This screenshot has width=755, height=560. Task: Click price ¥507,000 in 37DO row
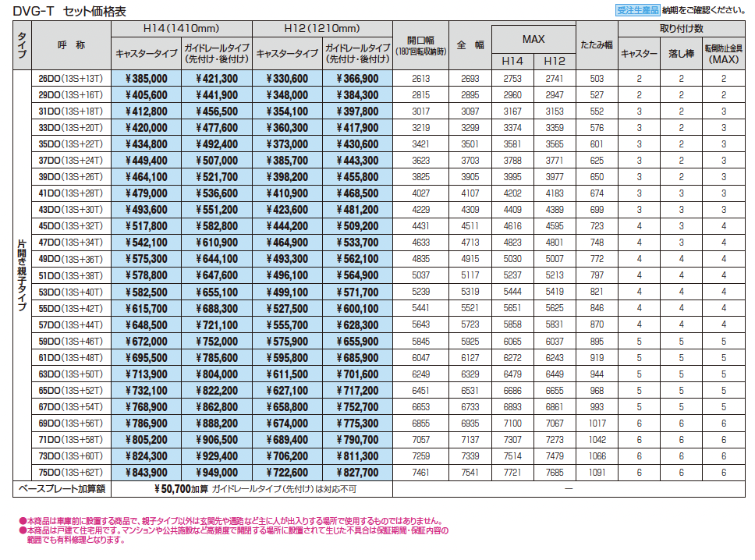click(x=217, y=161)
